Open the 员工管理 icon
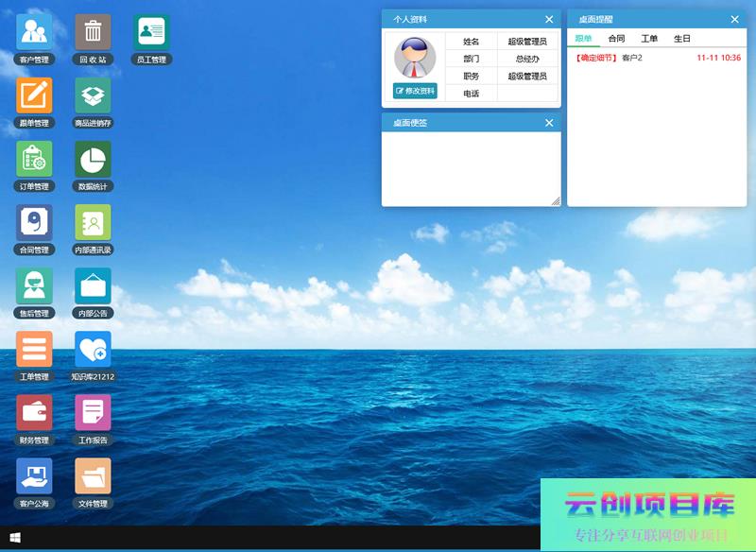This screenshot has width=756, height=552. (151, 32)
